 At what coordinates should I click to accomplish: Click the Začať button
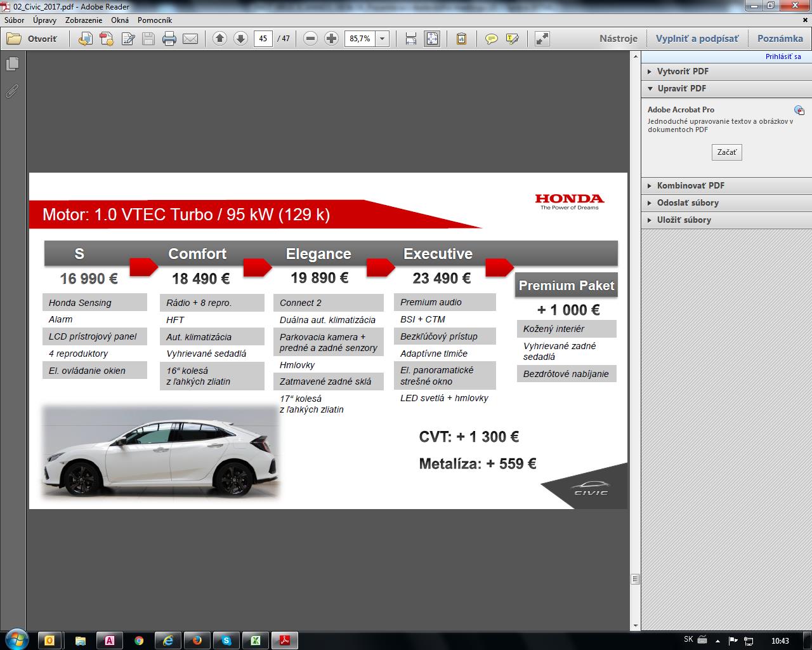click(726, 152)
